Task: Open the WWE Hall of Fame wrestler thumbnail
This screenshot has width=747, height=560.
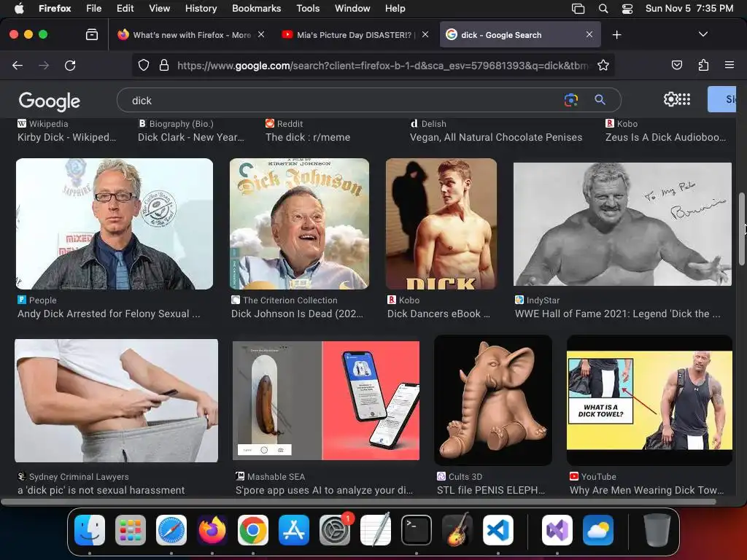Action: 622,225
